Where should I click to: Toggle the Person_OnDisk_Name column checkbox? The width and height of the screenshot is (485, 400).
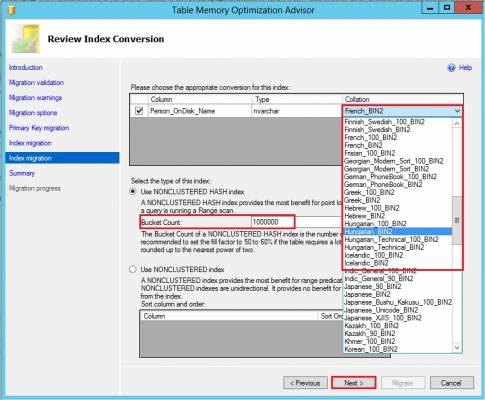click(139, 111)
